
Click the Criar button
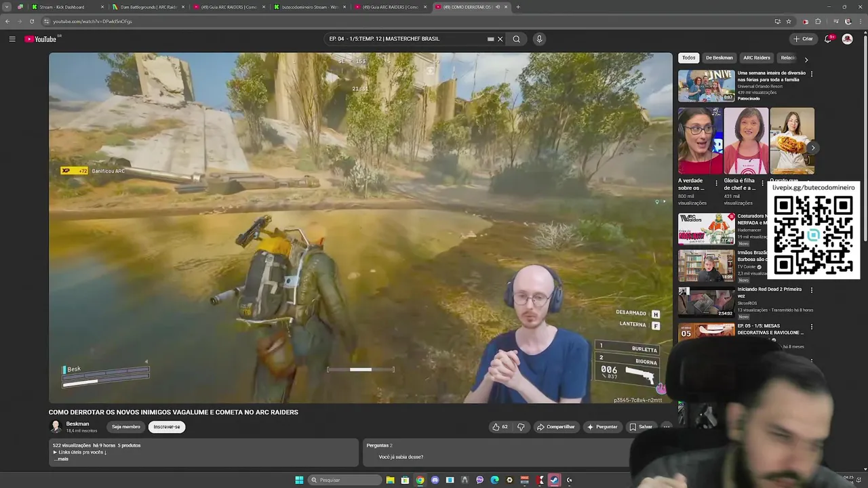point(803,39)
